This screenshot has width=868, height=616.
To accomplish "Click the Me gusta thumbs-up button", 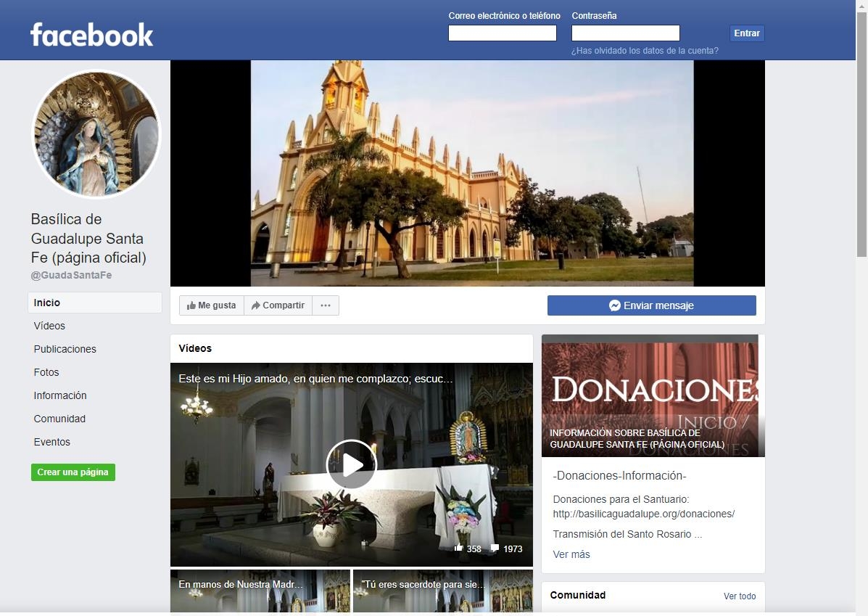I will tap(212, 305).
